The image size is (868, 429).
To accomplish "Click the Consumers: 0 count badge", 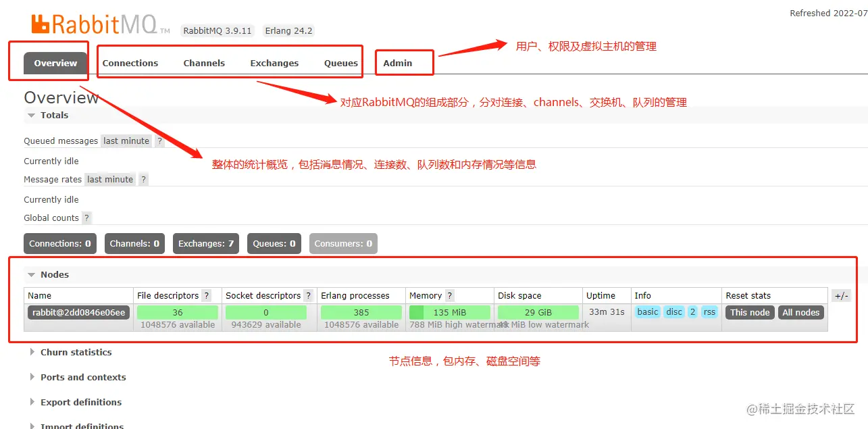I will click(x=343, y=244).
